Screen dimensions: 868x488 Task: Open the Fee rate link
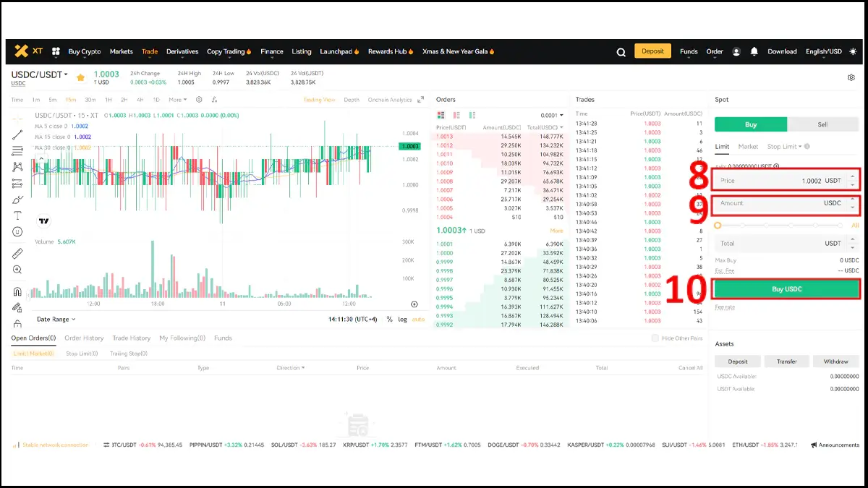(725, 307)
